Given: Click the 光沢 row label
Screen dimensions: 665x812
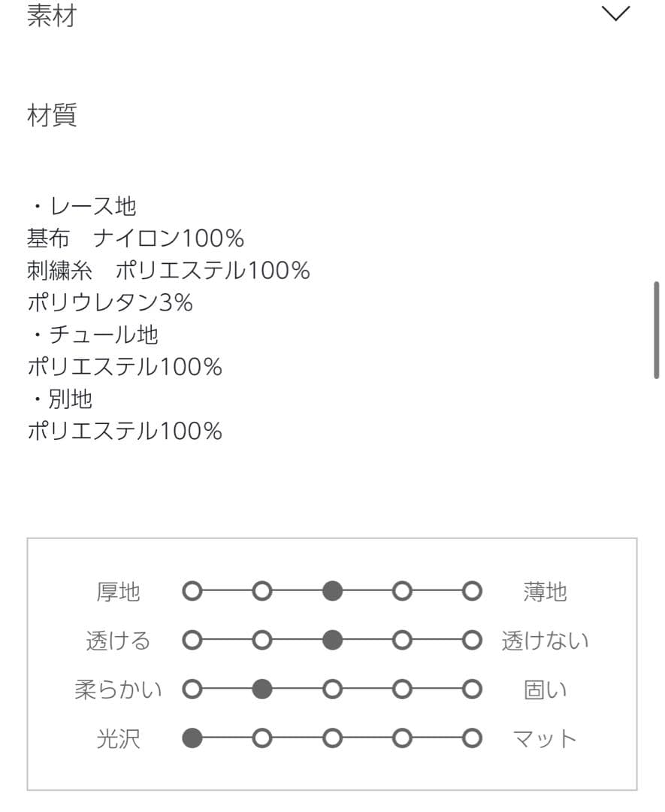Looking at the screenshot, I should 118,738.
